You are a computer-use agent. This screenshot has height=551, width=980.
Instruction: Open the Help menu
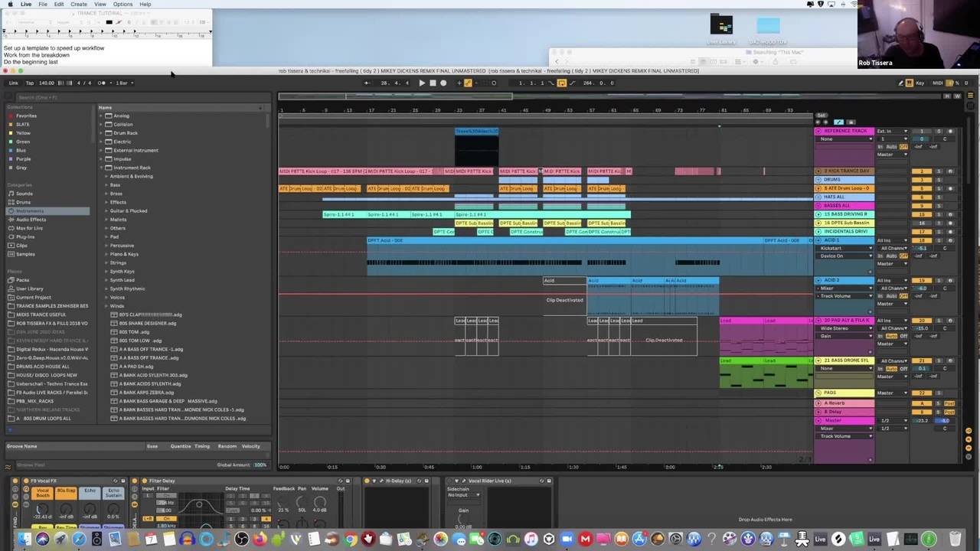point(145,4)
